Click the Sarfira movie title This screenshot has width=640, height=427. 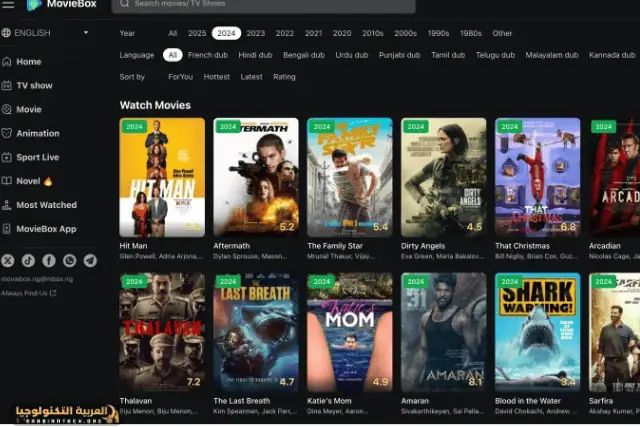[601, 401]
